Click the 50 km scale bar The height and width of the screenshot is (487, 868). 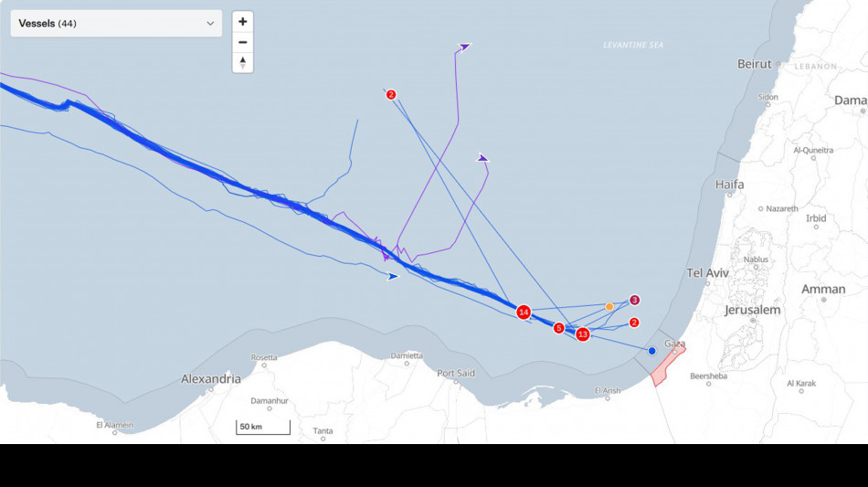click(x=263, y=428)
